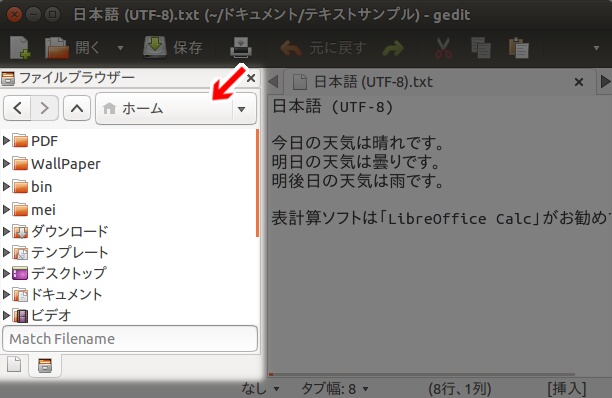Screen dimensions: 612x398
Task: Expand the mei folder
Action: [x=6, y=210]
